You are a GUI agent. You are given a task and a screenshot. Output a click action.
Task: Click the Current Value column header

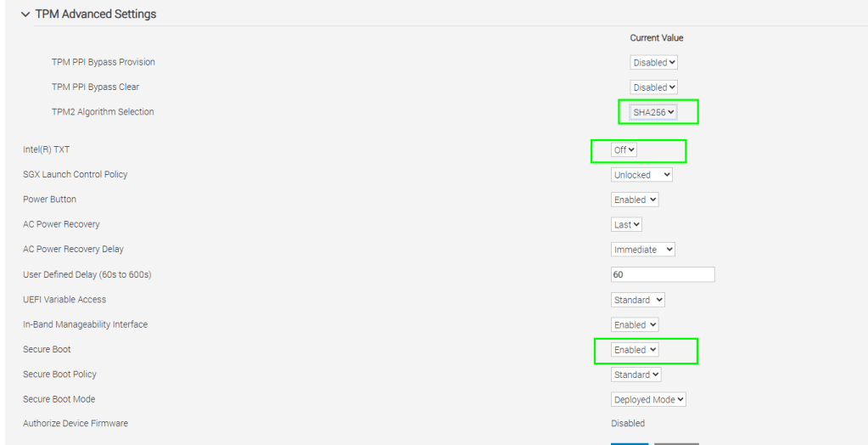[x=656, y=38]
